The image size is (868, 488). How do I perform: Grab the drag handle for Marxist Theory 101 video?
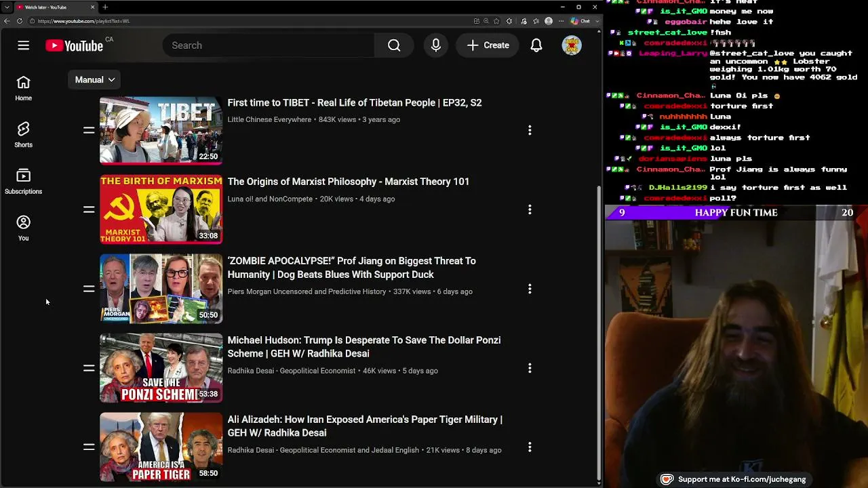point(89,209)
